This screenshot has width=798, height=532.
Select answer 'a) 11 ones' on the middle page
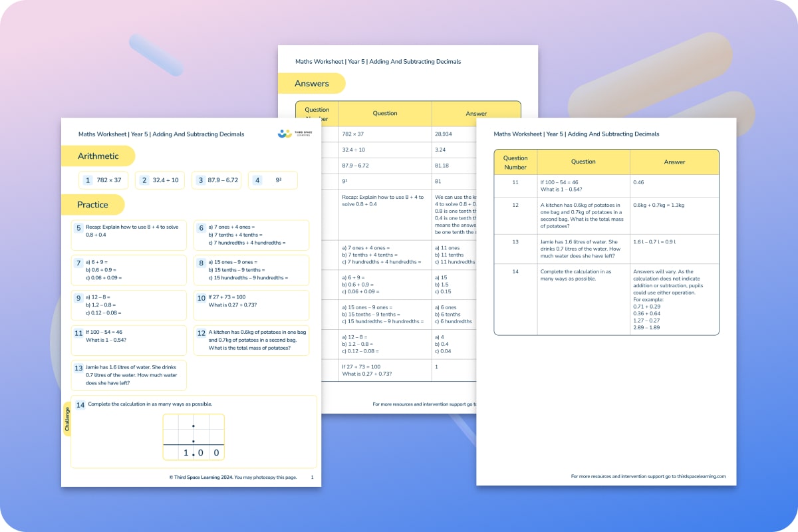pyautogui.click(x=448, y=248)
